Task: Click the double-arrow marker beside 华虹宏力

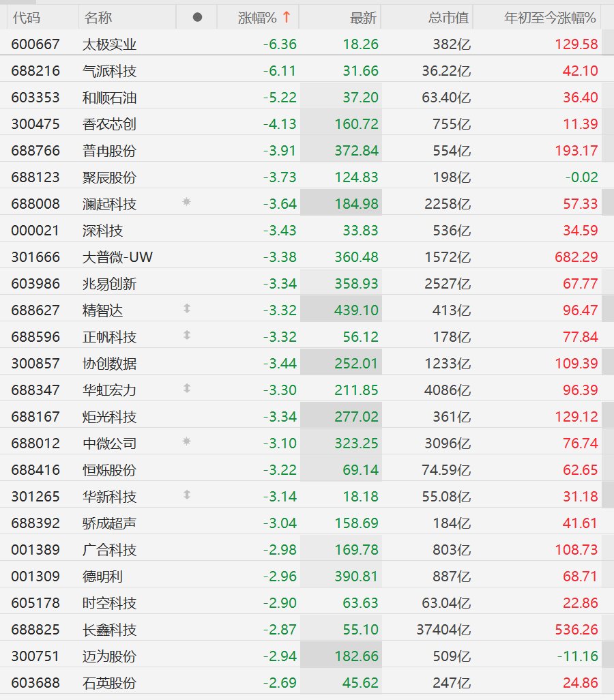Action: click(187, 388)
